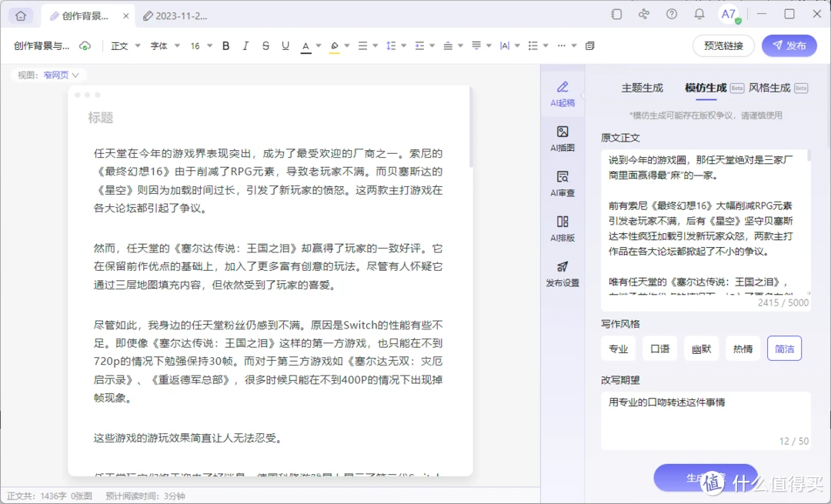831x504 pixels.
Task: Switch to the 主题生成 tab
Action: click(x=642, y=88)
